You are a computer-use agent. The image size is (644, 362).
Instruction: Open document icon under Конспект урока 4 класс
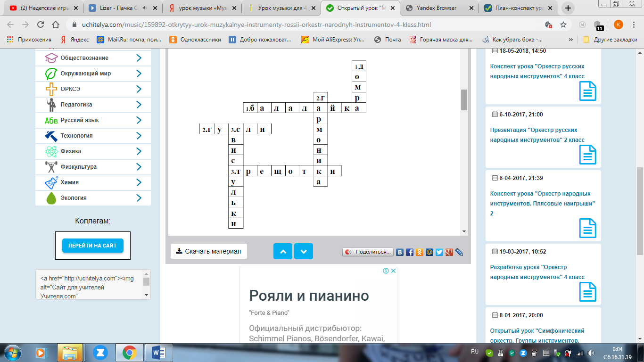tap(587, 91)
